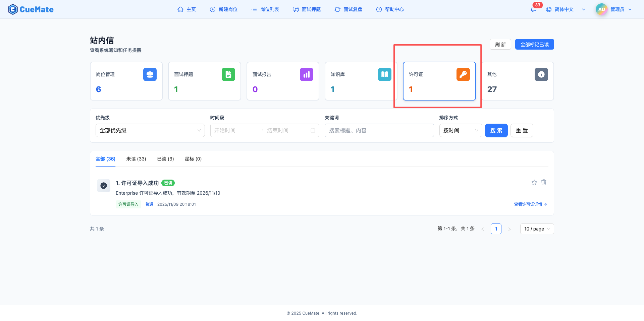The width and height of the screenshot is (644, 321).
Task: Click the CueMate logo
Action: tap(31, 9)
